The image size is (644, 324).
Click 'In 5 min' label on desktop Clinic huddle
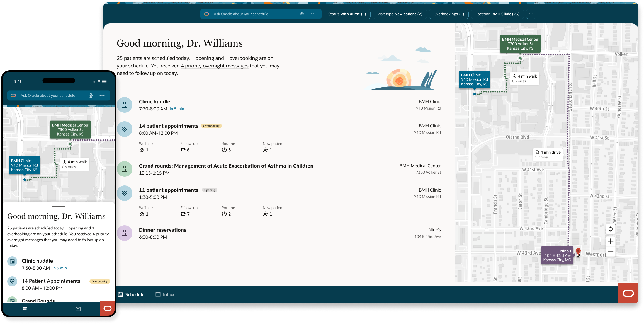pos(177,109)
